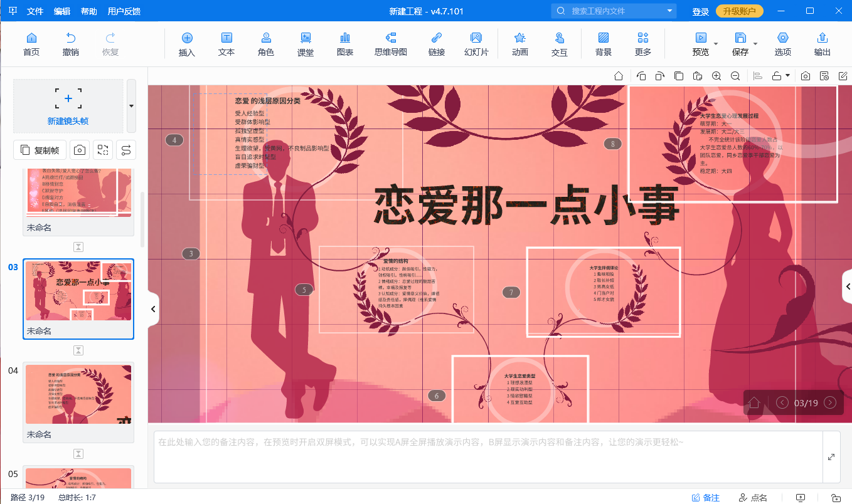This screenshot has width=852, height=504.
Task: Click the 点名 roll call button
Action: coord(753,498)
